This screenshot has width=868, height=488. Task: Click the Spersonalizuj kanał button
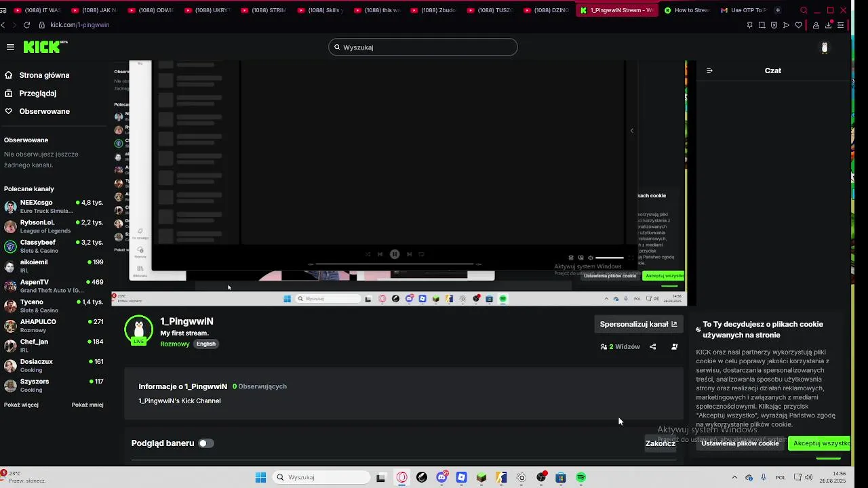638,324
